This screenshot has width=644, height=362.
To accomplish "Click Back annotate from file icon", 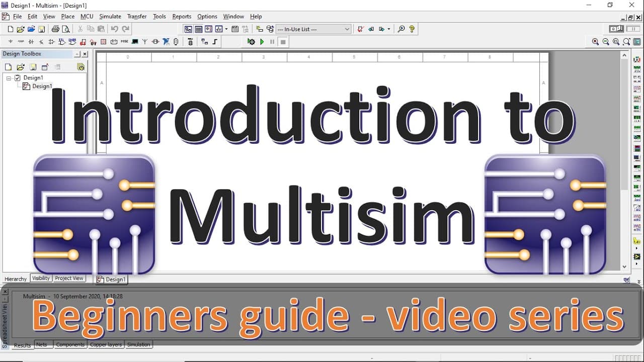I will pyautogui.click(x=371, y=29).
